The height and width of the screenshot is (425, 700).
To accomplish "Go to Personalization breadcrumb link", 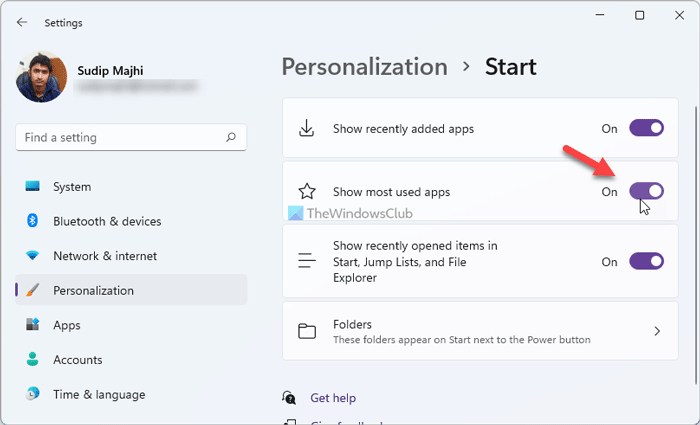I will pos(364,67).
